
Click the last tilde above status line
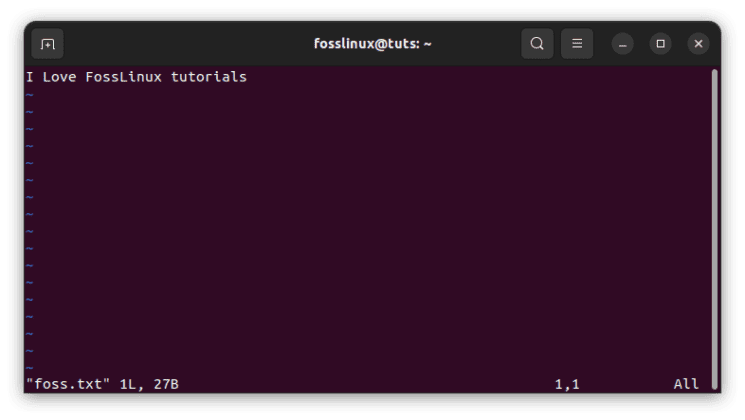coord(30,367)
